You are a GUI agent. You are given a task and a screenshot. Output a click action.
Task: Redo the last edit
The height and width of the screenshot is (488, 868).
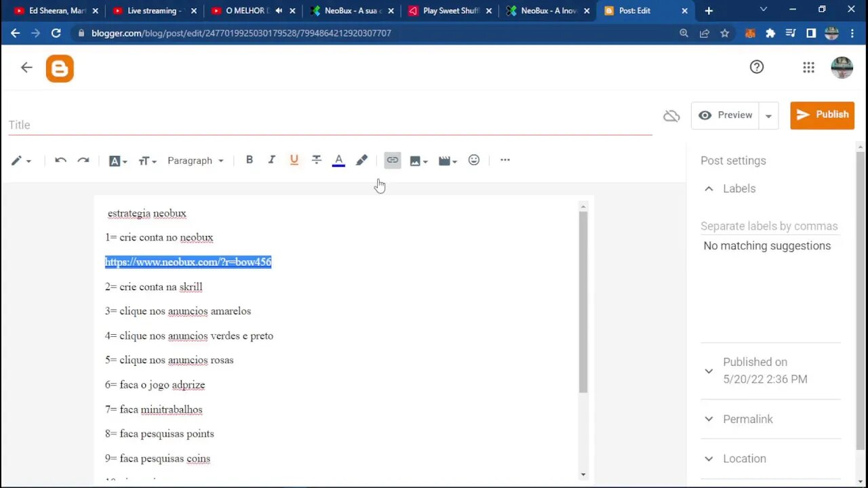click(83, 161)
